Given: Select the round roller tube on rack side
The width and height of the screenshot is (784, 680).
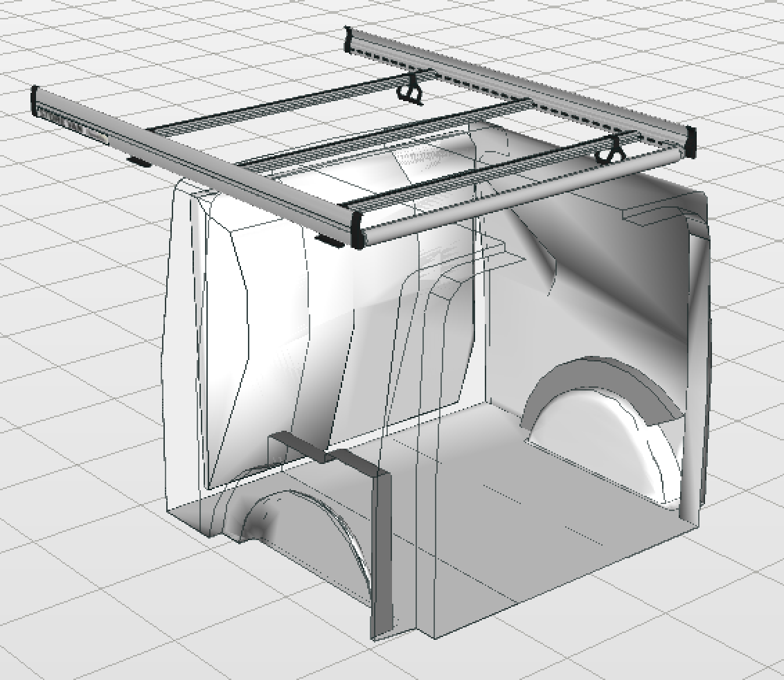Looking at the screenshot, I should tap(526, 192).
